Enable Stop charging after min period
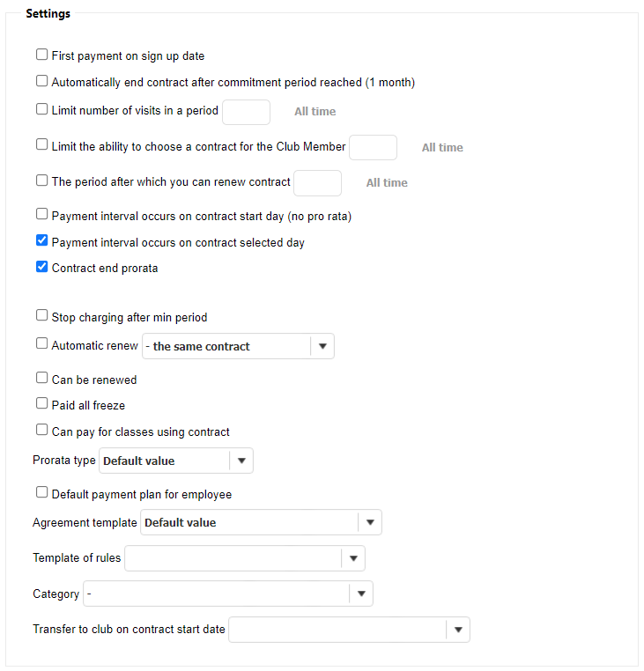 (41, 315)
